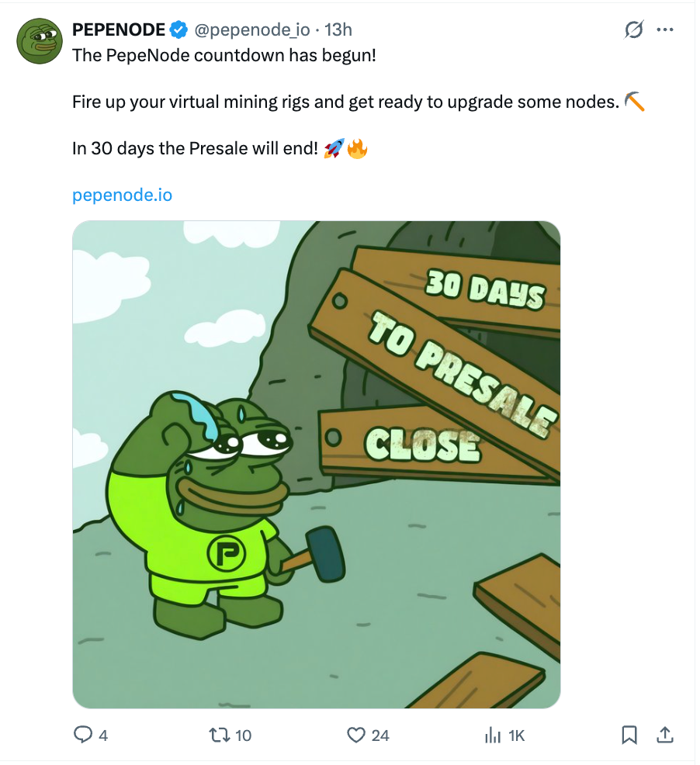Viewport: 700px width, 765px height.
Task: Click the share upload arrow icon
Action: [x=665, y=734]
